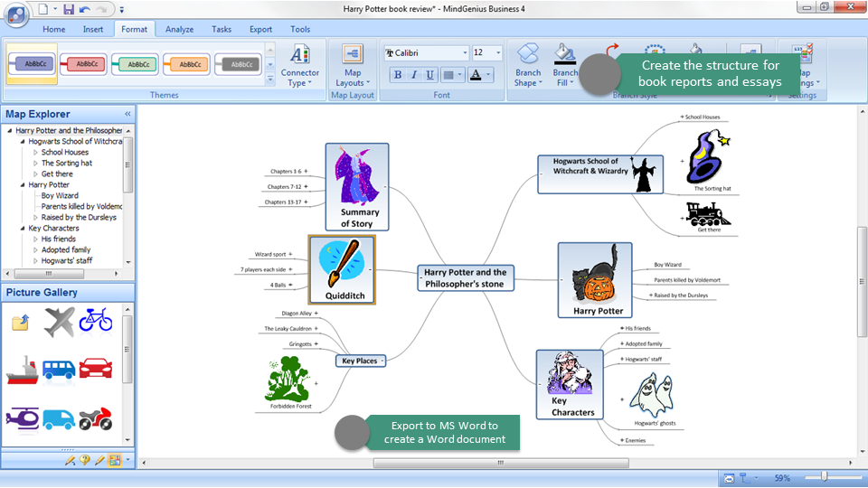
Task: Adjust the zoom slider at 59%
Action: (x=824, y=477)
